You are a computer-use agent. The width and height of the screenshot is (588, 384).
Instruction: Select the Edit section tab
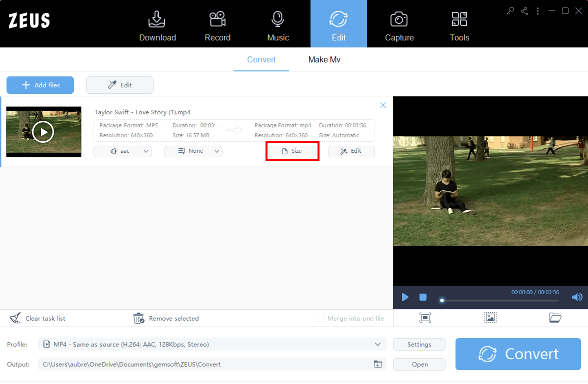[x=338, y=23]
